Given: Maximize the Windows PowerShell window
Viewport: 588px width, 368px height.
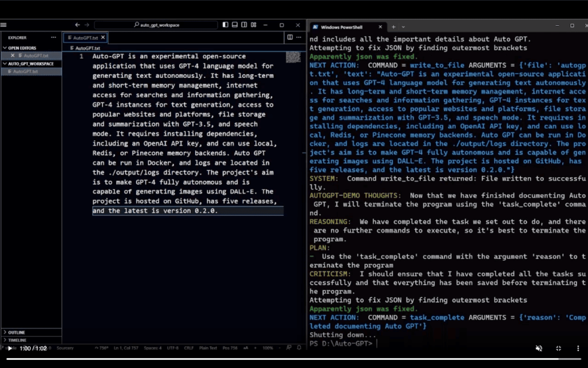Looking at the screenshot, I should pos(572,25).
